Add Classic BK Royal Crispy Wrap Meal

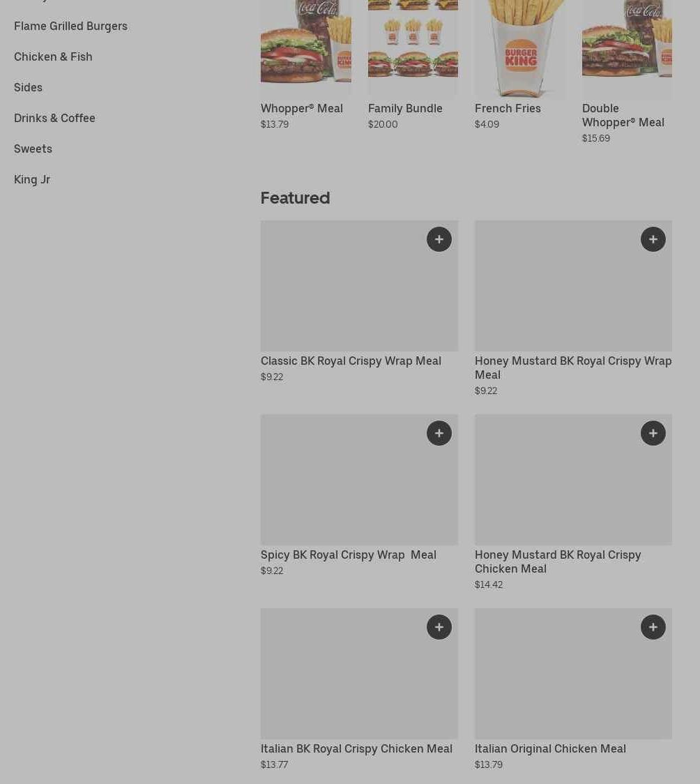(x=439, y=239)
